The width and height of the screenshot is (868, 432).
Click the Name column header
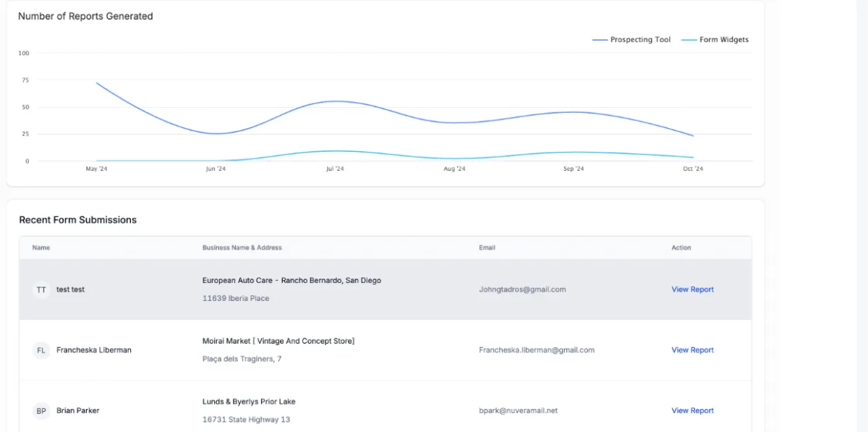[41, 247]
